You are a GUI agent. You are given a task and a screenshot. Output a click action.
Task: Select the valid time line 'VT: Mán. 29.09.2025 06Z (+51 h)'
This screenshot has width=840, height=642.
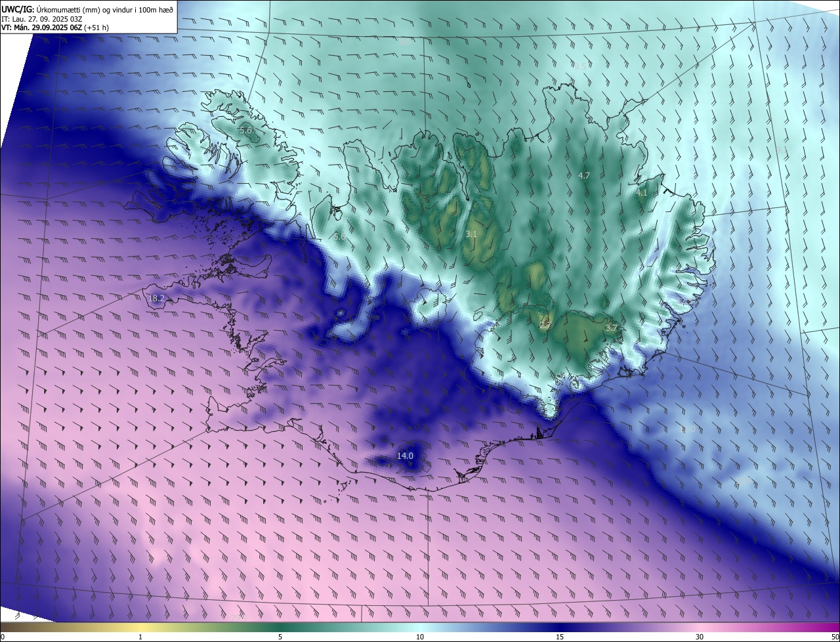56,28
